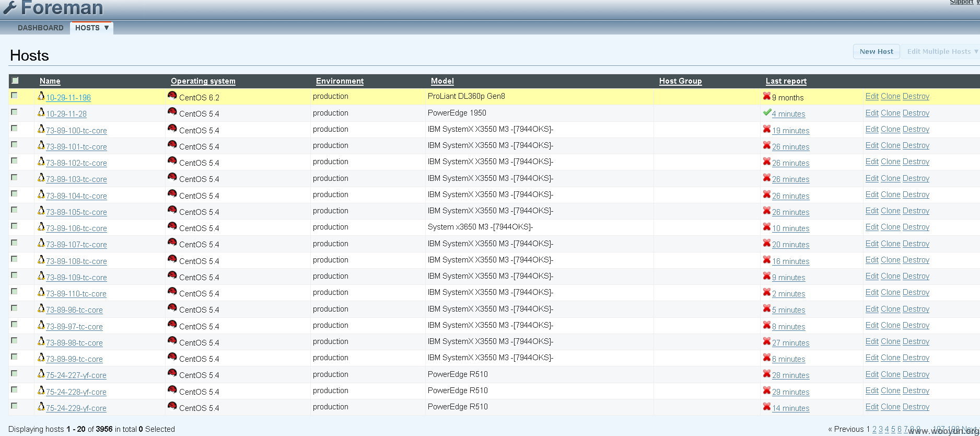Select checkbox for host 73-89-101-tc-core

[14, 145]
